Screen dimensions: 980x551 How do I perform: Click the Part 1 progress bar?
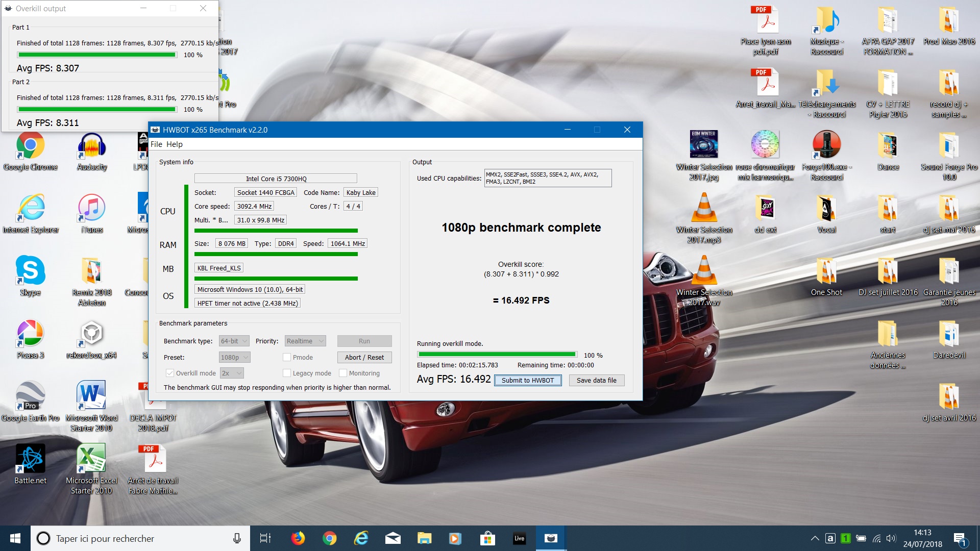[x=97, y=55]
